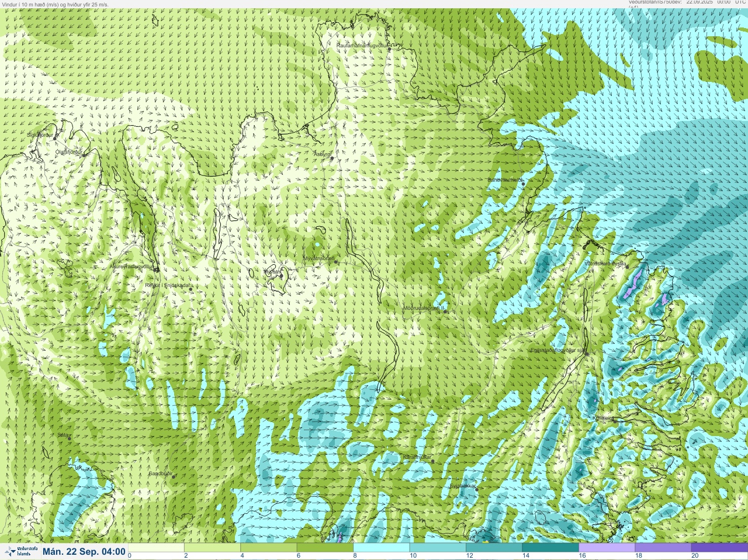Viewport: 748px width, 560px height.
Task: Click the Ásbyrgi station label
Action: [x=322, y=154]
